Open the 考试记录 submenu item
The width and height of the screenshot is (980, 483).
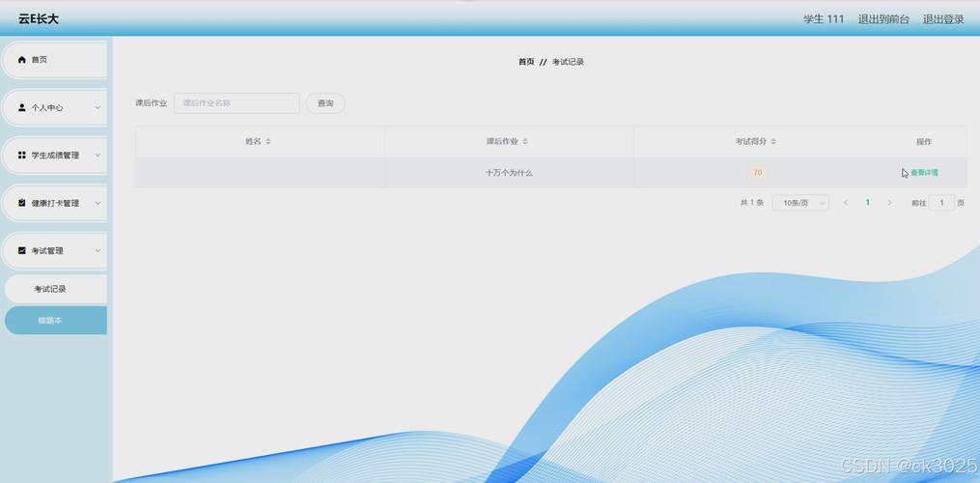pos(50,289)
